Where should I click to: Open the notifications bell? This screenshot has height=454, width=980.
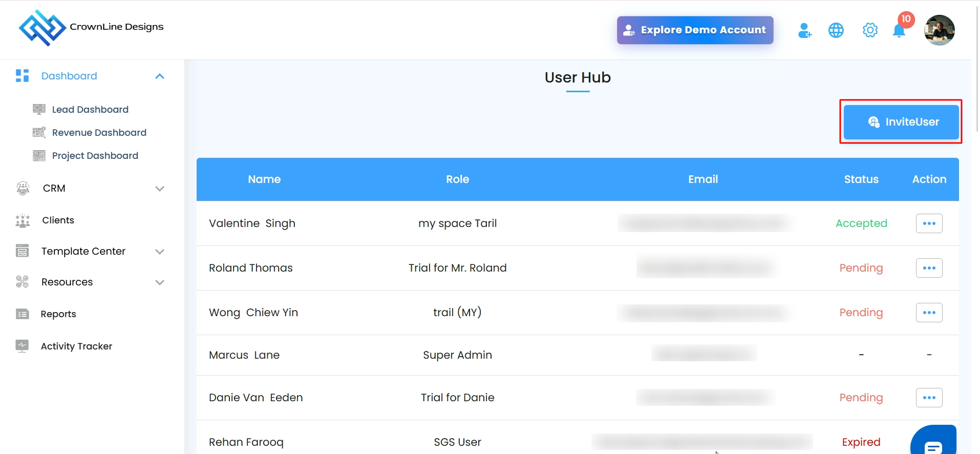coord(899,31)
